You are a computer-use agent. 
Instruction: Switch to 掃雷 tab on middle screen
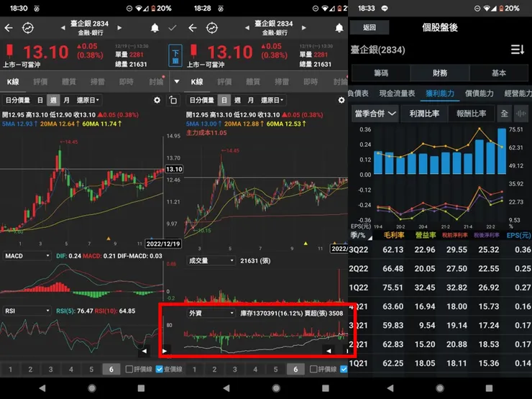(282, 81)
